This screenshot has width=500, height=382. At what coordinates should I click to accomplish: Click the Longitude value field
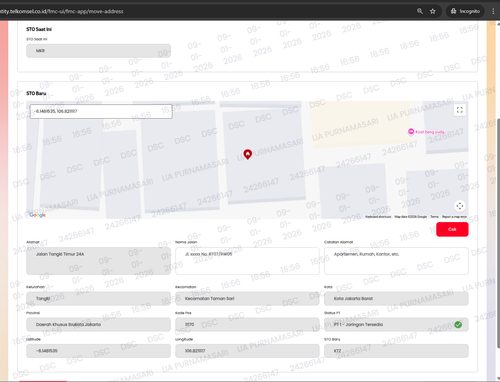click(247, 351)
